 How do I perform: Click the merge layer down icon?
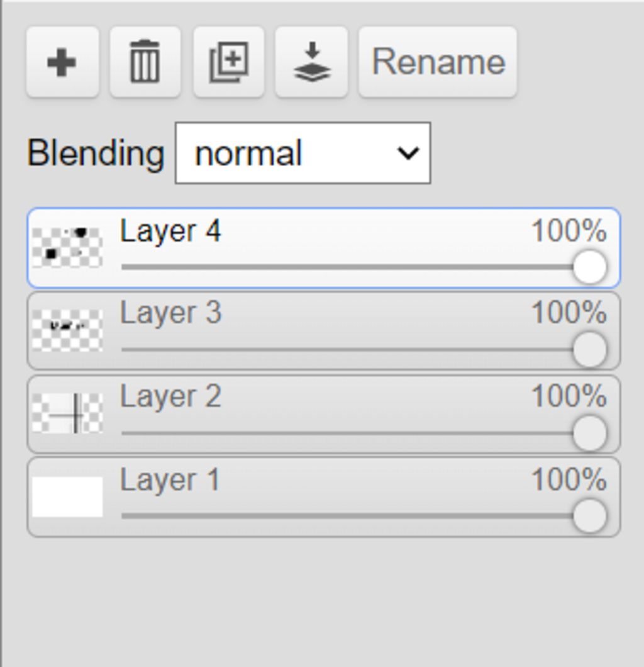pyautogui.click(x=312, y=62)
